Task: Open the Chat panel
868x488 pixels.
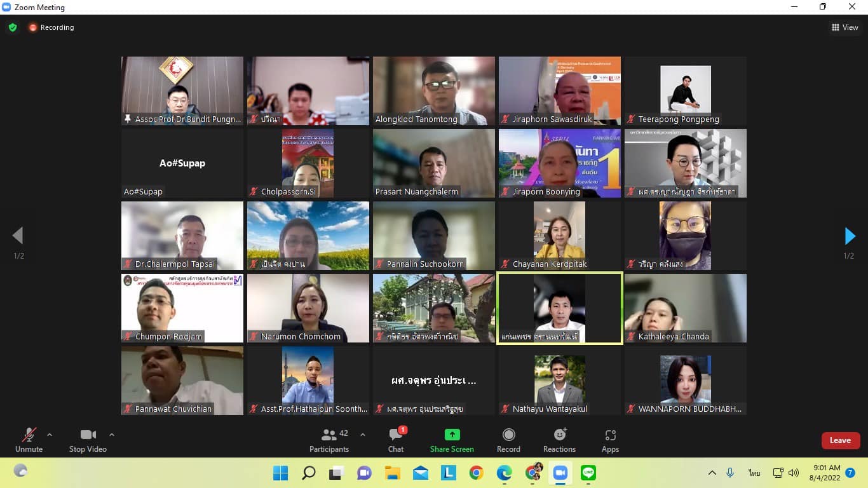Action: point(396,440)
